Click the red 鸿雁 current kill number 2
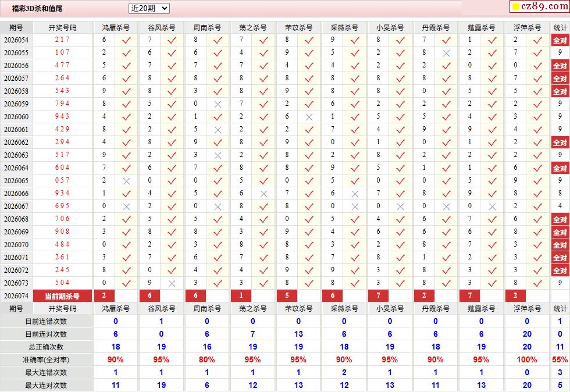Viewport: 570px width, 392px height. click(x=104, y=295)
